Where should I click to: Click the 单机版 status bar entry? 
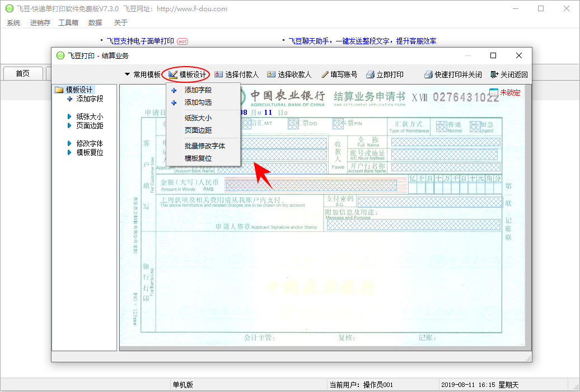[183, 385]
